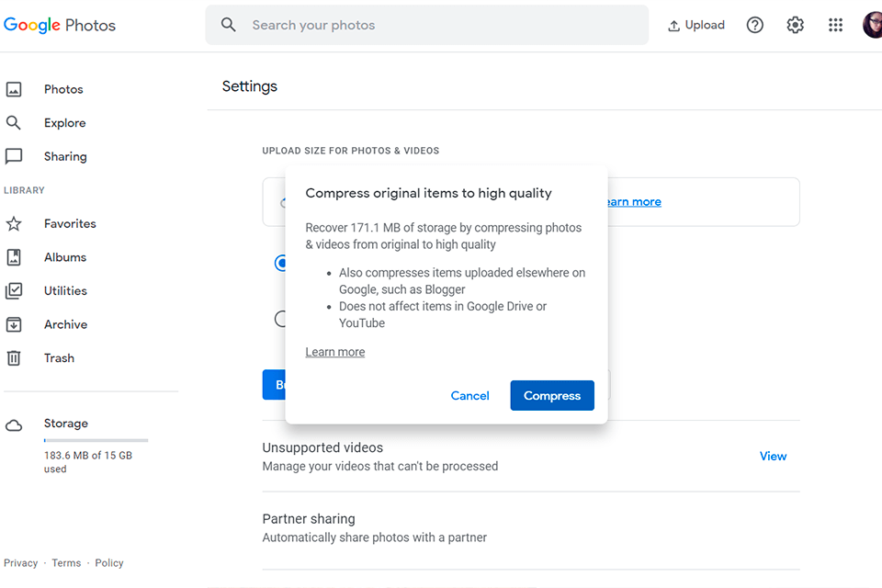This screenshot has width=882, height=588.
Task: Click the Trash bin icon
Action: (x=14, y=358)
